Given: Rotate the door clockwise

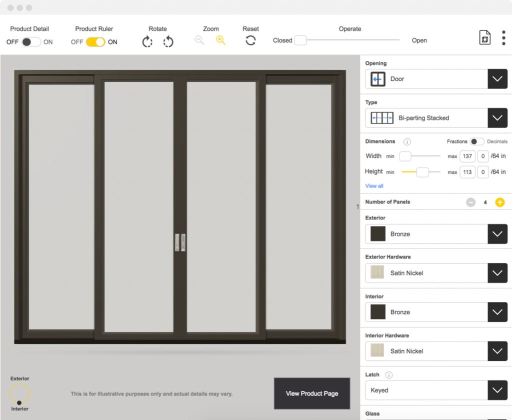Looking at the screenshot, I should [147, 41].
